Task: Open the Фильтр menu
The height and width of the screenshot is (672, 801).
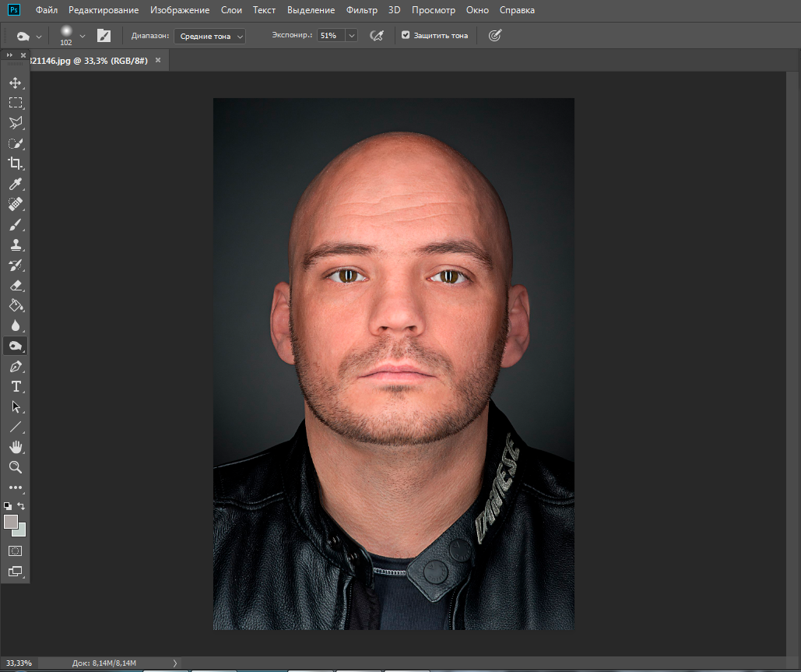Action: pos(362,10)
